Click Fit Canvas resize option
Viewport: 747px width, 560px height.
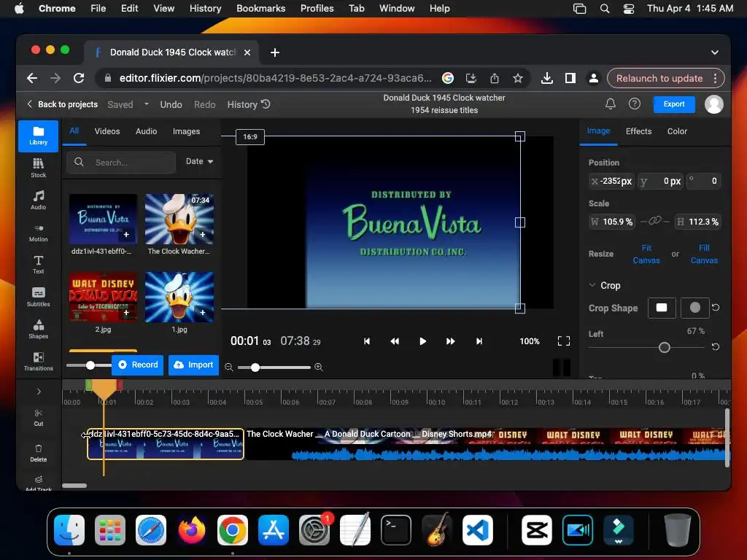tap(646, 254)
